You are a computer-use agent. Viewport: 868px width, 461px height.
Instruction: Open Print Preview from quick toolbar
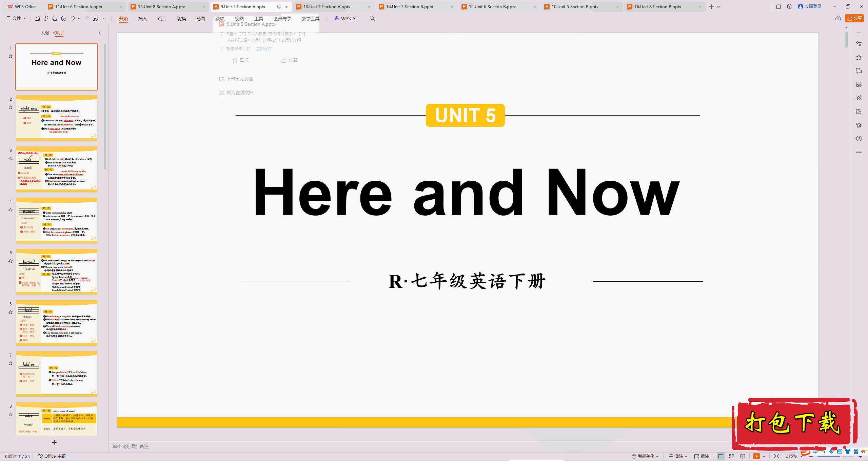(64, 18)
